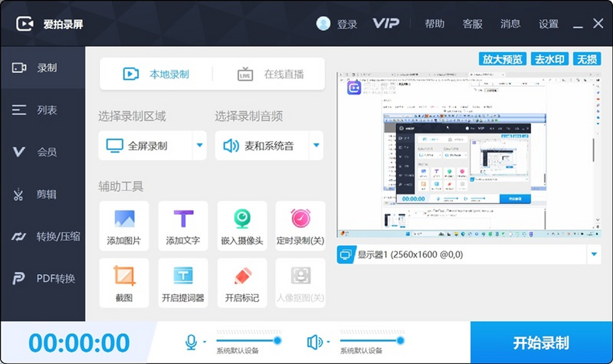
Task: Click the 00:00:00 recording timer
Action: pos(79,343)
